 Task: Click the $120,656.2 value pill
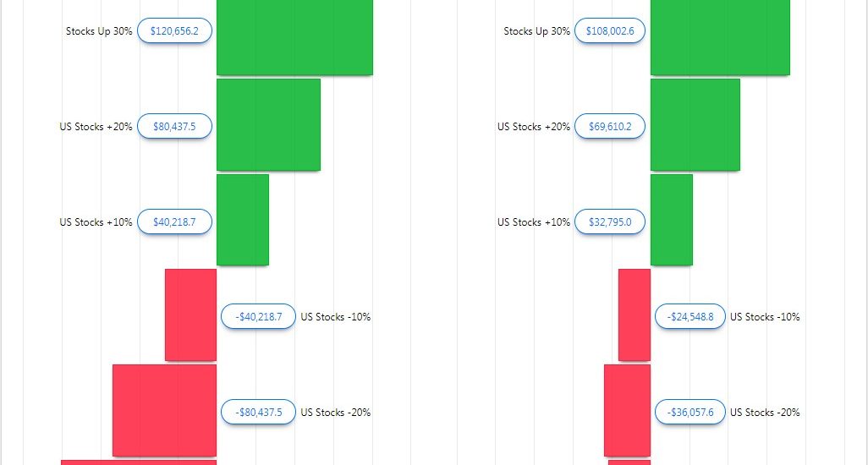[174, 31]
